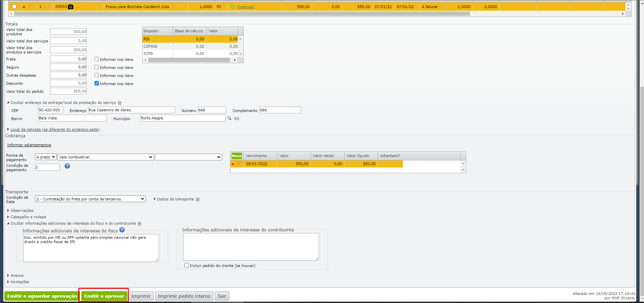Open help for Informações adicionais do fisco
The width and height of the screenshot is (644, 303).
122,230
